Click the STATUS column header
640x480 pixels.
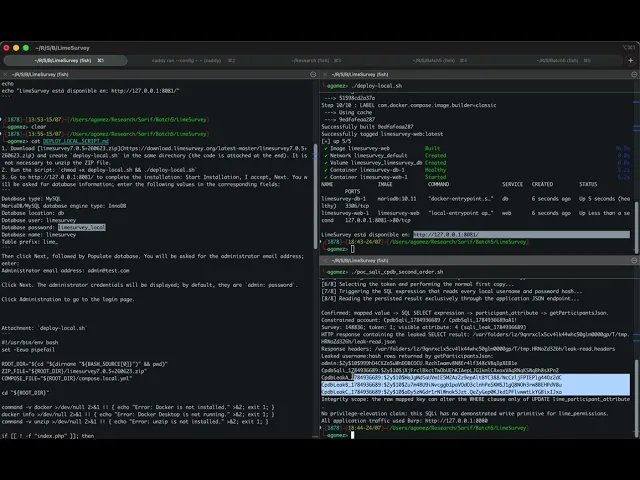pyautogui.click(x=588, y=184)
